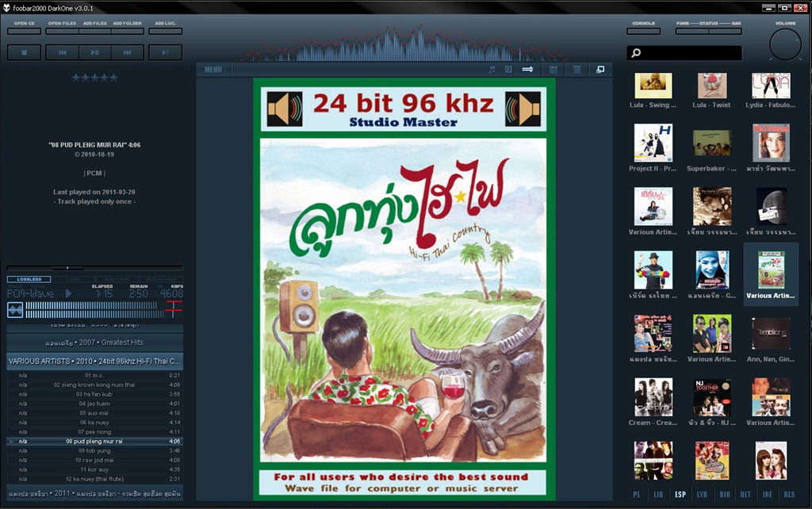This screenshot has width=812, height=509.
Task: Stop playback with the square Stop button
Action: pyautogui.click(x=25, y=52)
